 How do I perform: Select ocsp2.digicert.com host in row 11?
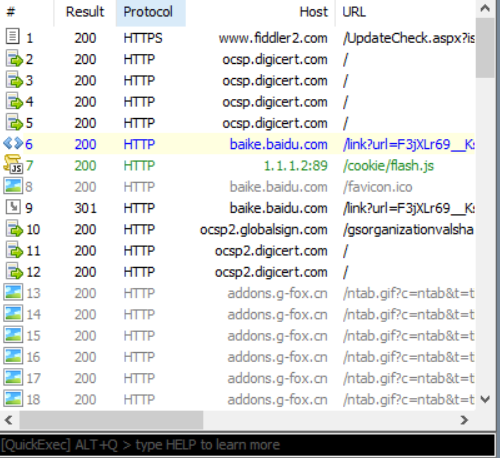click(x=271, y=251)
